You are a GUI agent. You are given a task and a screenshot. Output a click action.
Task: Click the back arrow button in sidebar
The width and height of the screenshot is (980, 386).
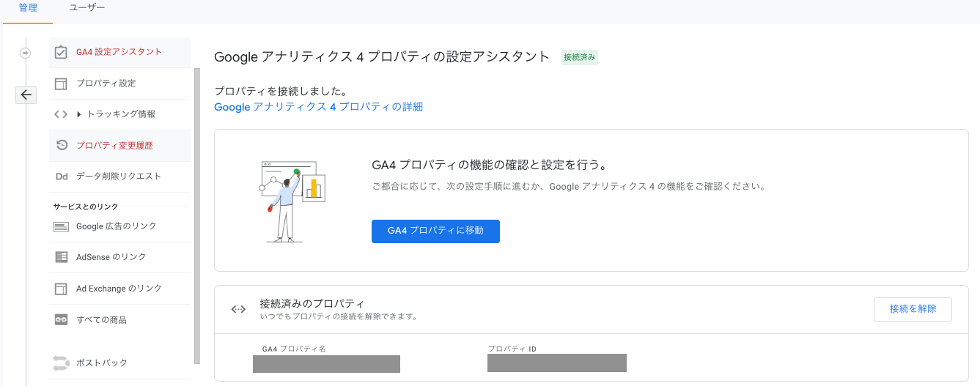[26, 94]
